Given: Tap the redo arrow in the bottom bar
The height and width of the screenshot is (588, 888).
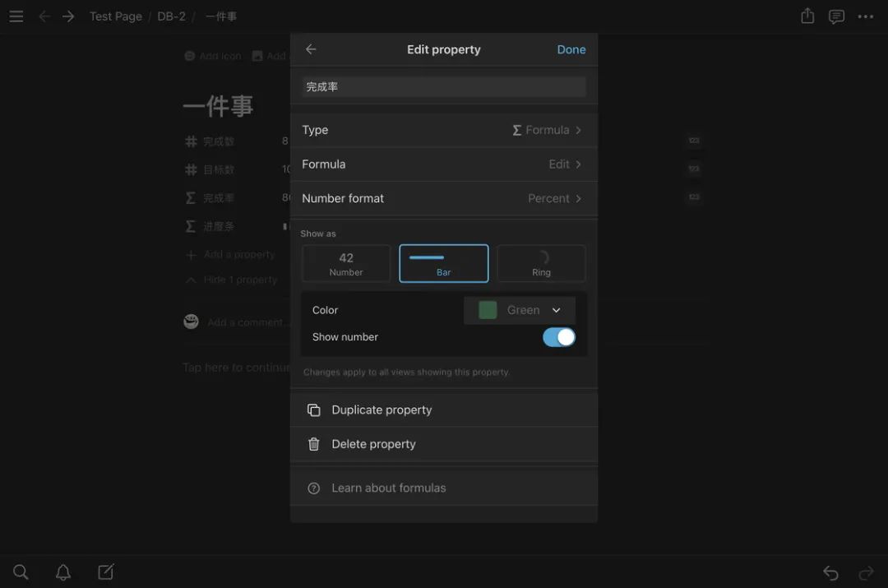Looking at the screenshot, I should [x=866, y=572].
